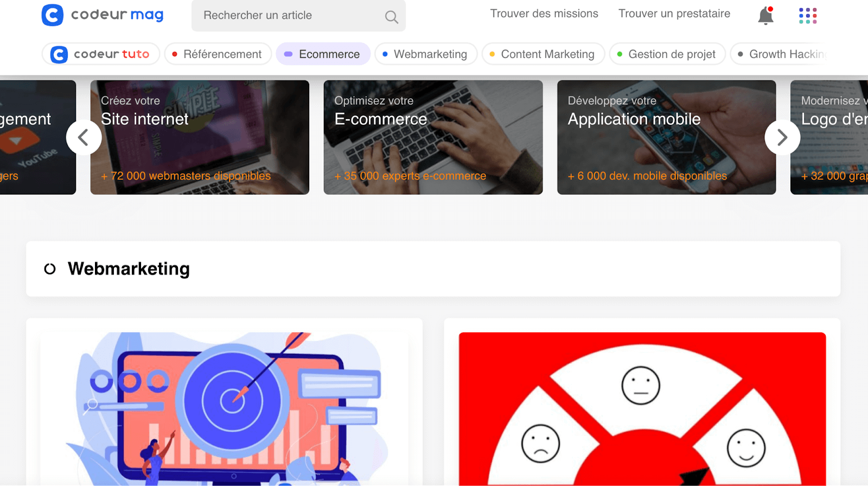The width and height of the screenshot is (868, 486).
Task: Open the Webmarketing category tab
Action: 425,54
